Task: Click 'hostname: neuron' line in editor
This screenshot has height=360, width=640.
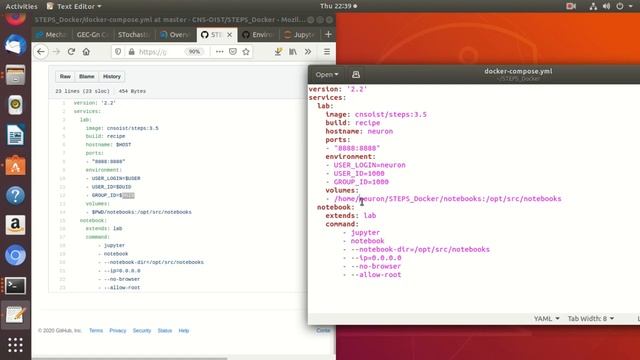Action: [359, 131]
